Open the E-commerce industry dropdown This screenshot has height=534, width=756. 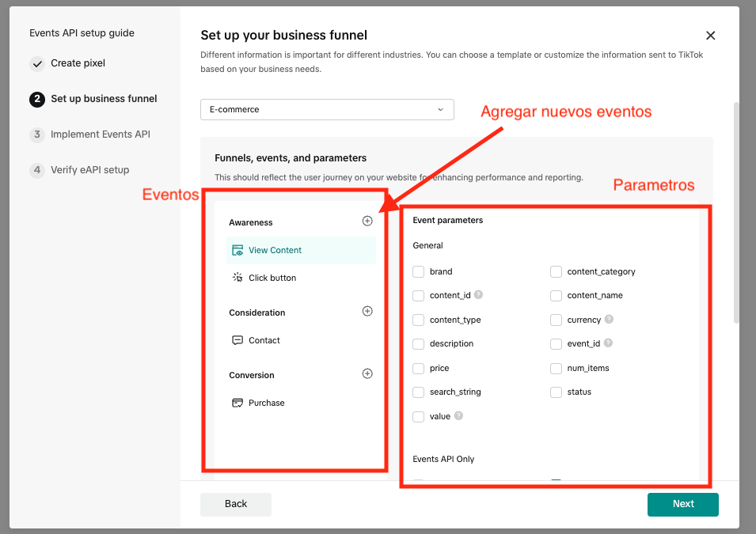(x=327, y=109)
